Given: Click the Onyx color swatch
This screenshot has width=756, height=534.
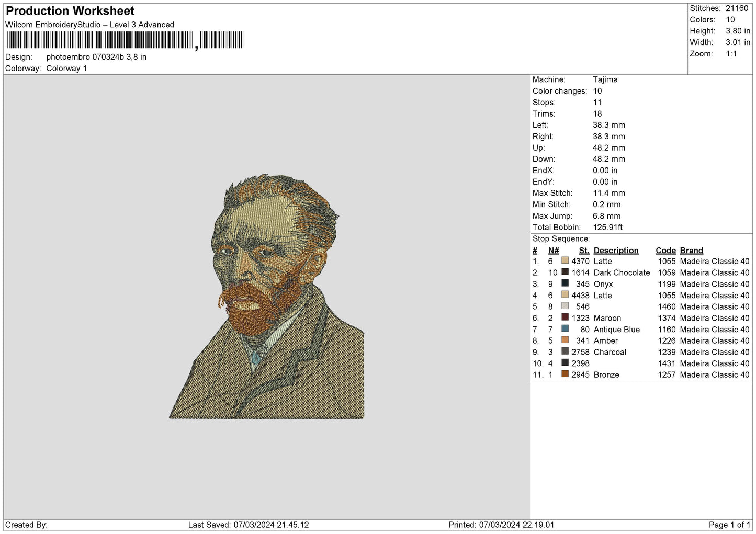Looking at the screenshot, I should point(565,283).
